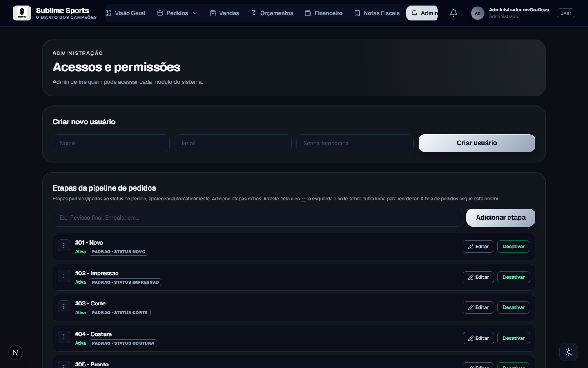The height and width of the screenshot is (368, 588).
Task: Focus the Senha temporária field
Action: coord(355,143)
